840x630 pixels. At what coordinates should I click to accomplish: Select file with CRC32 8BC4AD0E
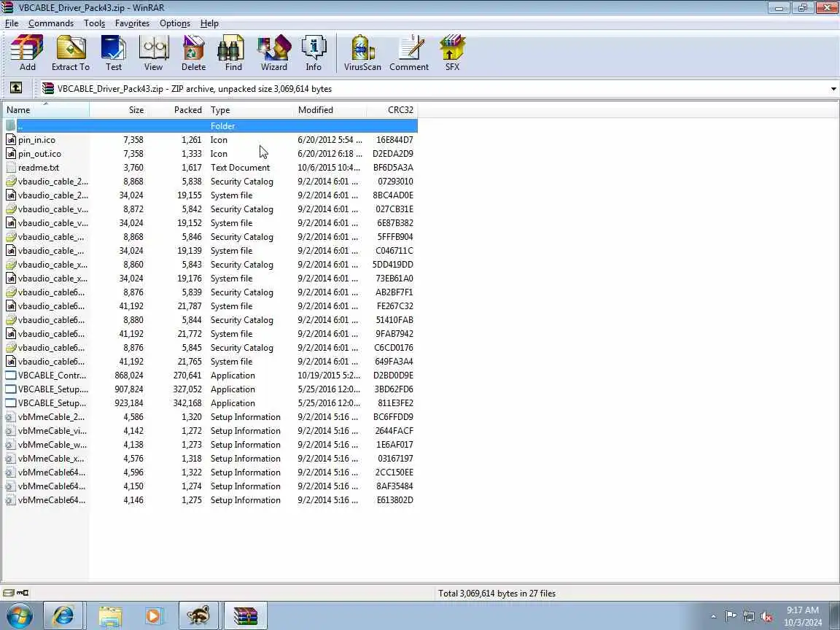coord(210,195)
